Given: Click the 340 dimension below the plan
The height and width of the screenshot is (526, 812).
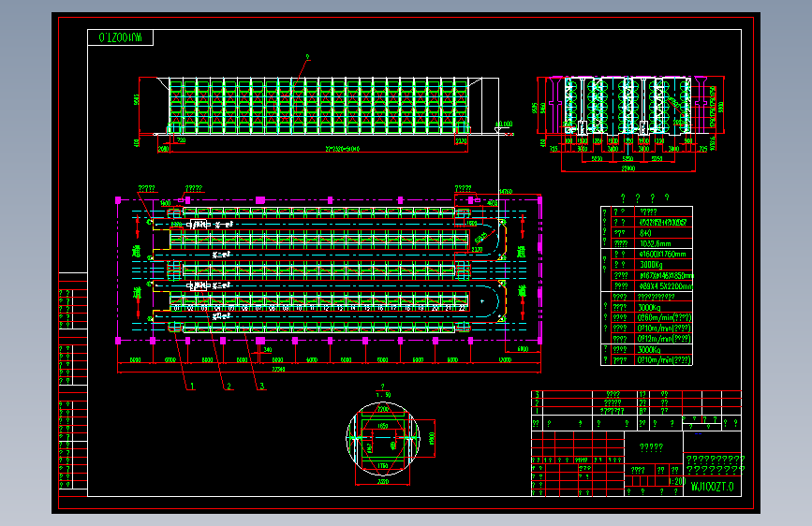Looking at the screenshot, I should click(x=267, y=350).
